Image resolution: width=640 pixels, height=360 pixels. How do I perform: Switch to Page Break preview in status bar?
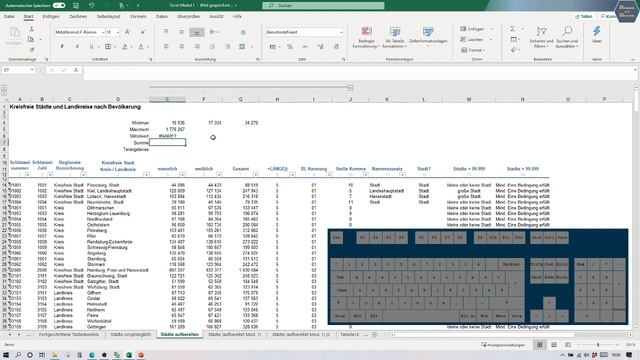[568, 345]
